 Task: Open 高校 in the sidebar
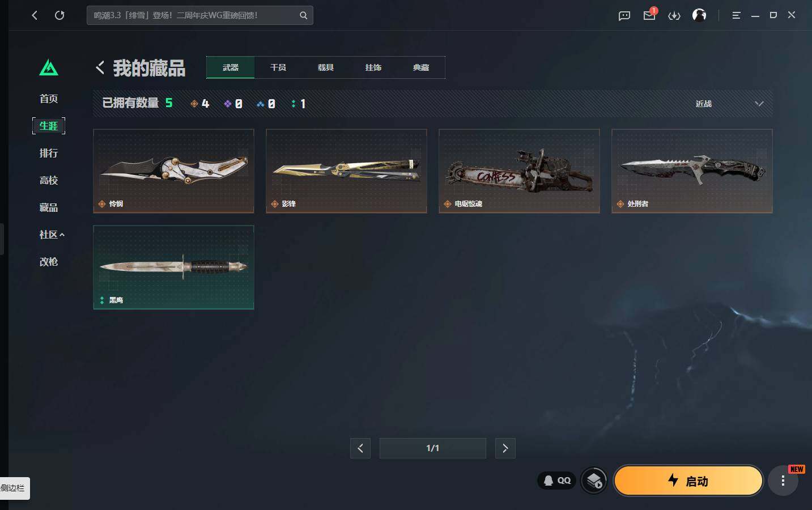tap(49, 180)
